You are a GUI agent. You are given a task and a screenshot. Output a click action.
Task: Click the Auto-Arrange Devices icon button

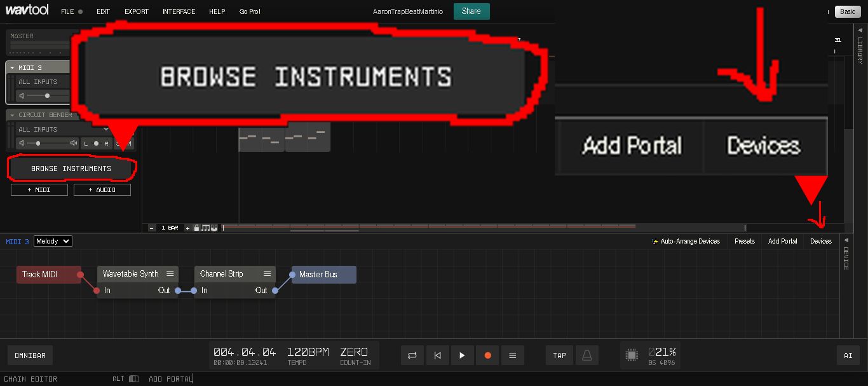(654, 241)
